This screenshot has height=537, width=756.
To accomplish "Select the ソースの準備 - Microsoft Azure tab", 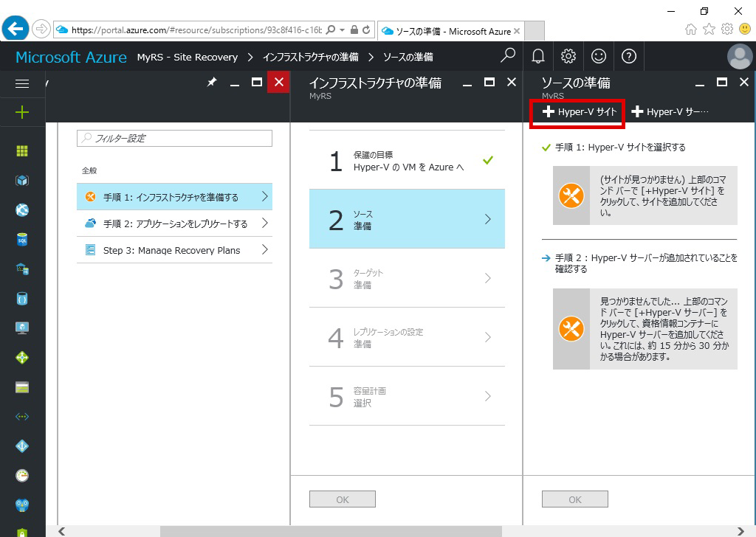I will click(450, 31).
